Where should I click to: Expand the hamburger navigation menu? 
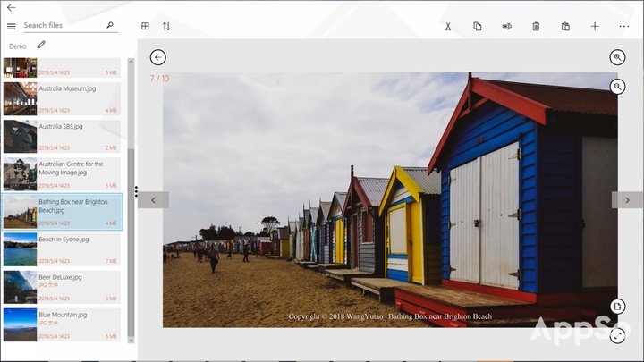tap(11, 26)
